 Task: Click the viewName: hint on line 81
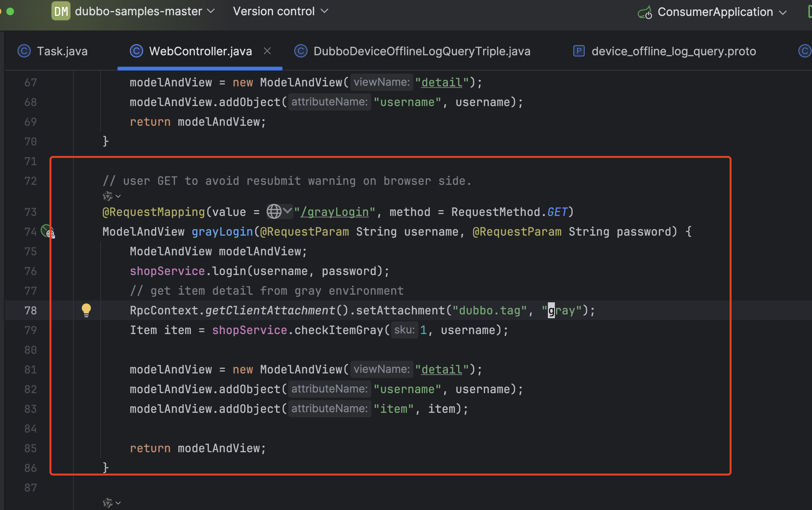click(x=382, y=369)
